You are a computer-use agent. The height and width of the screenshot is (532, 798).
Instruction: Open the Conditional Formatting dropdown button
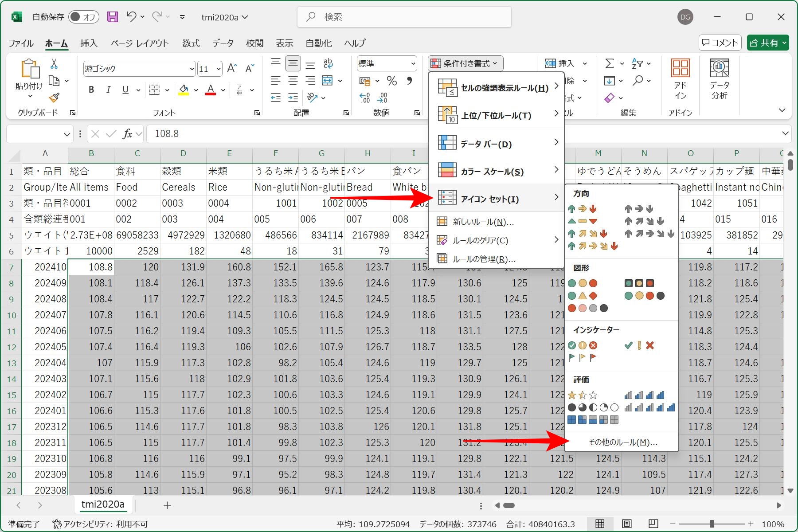coord(465,63)
